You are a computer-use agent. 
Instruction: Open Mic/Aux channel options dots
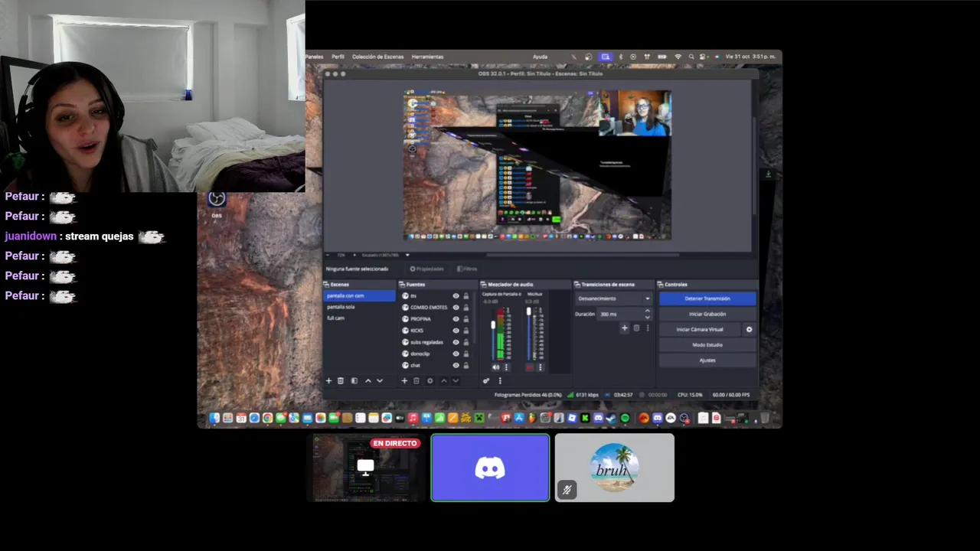(x=541, y=367)
